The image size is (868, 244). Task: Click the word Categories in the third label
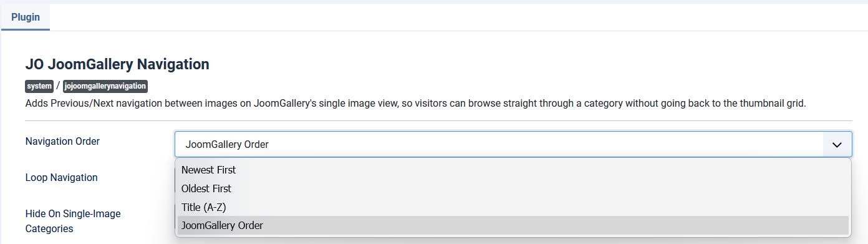(49, 228)
